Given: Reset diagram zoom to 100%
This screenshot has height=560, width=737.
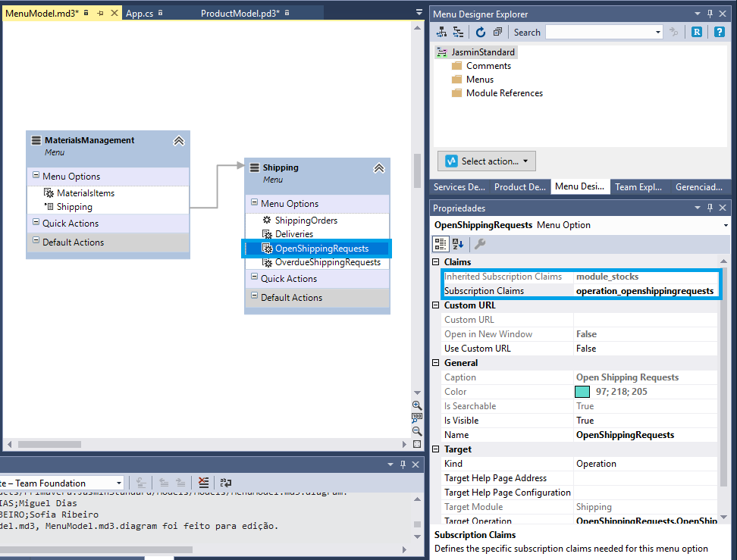Looking at the screenshot, I should (417, 418).
